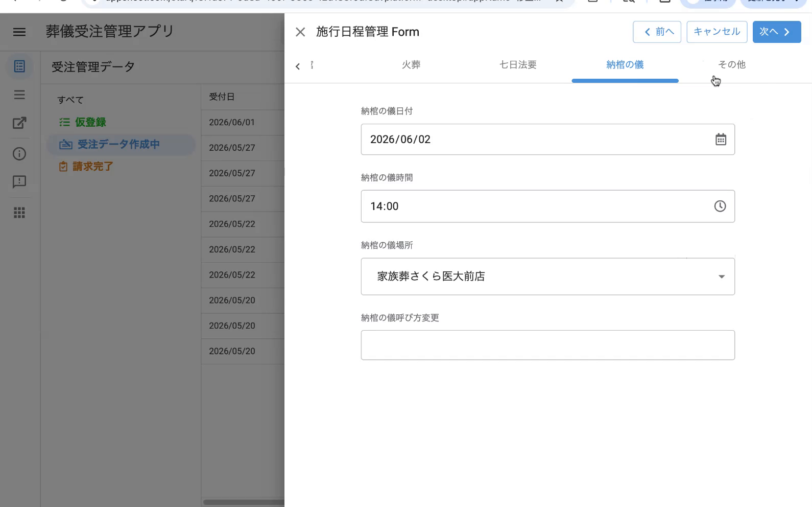812x507 pixels.
Task: Open calendar picker for 納棺の儀日付
Action: [721, 140]
